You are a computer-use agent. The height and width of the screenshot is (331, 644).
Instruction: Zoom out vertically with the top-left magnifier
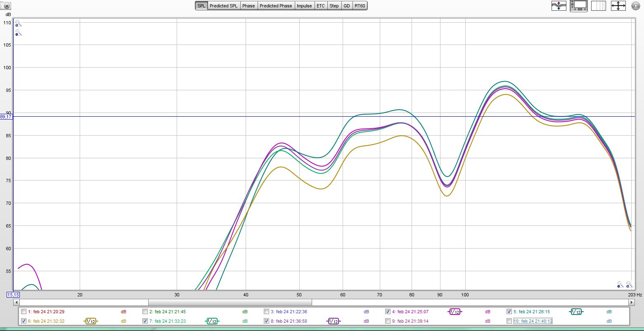18,33
